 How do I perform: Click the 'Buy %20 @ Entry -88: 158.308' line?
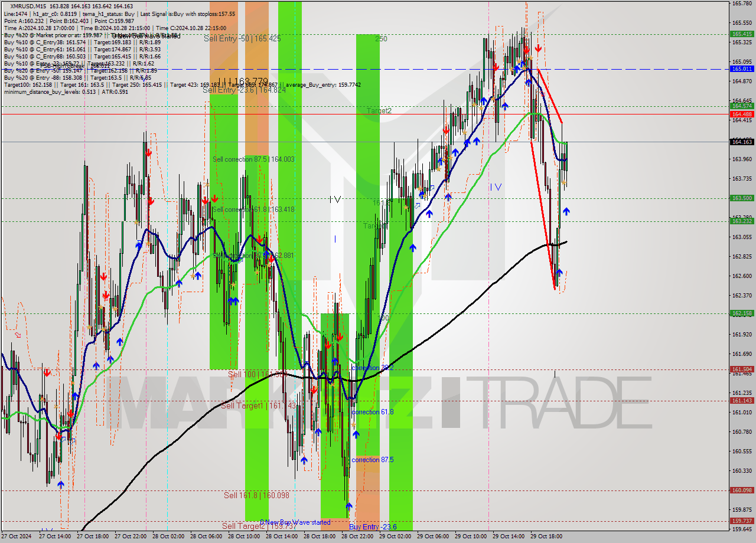tap(77, 77)
